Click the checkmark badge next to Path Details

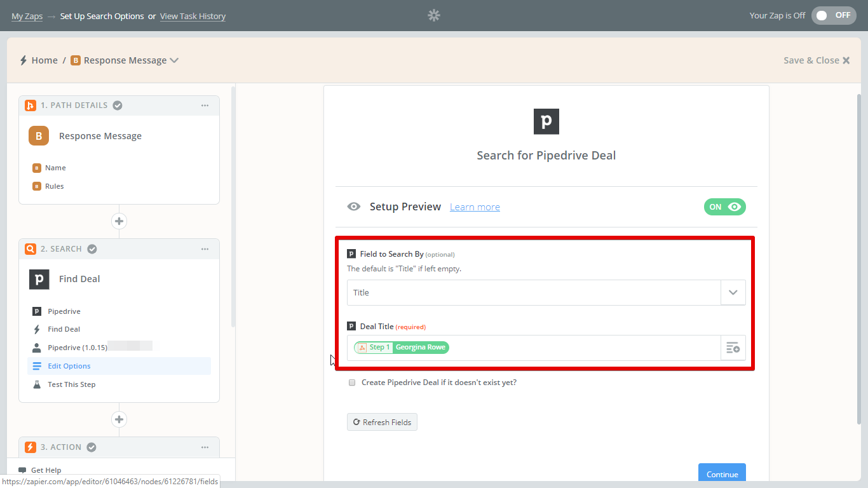[x=118, y=105]
